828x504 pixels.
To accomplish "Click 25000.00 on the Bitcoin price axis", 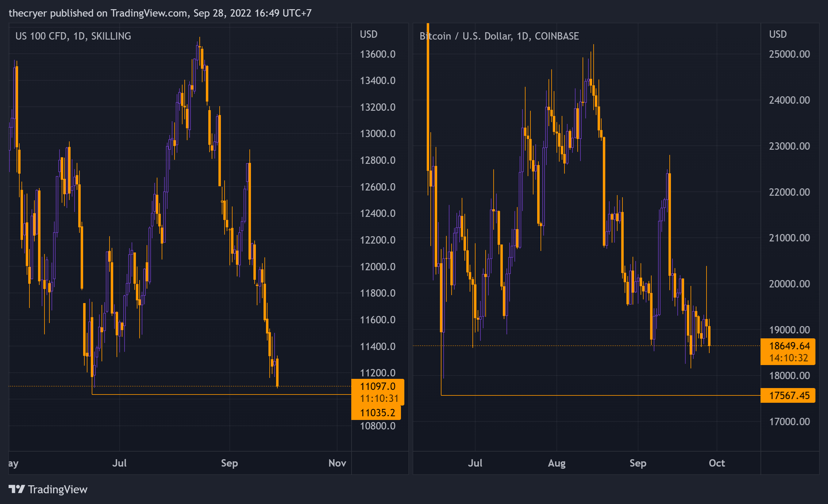I will pos(789,54).
